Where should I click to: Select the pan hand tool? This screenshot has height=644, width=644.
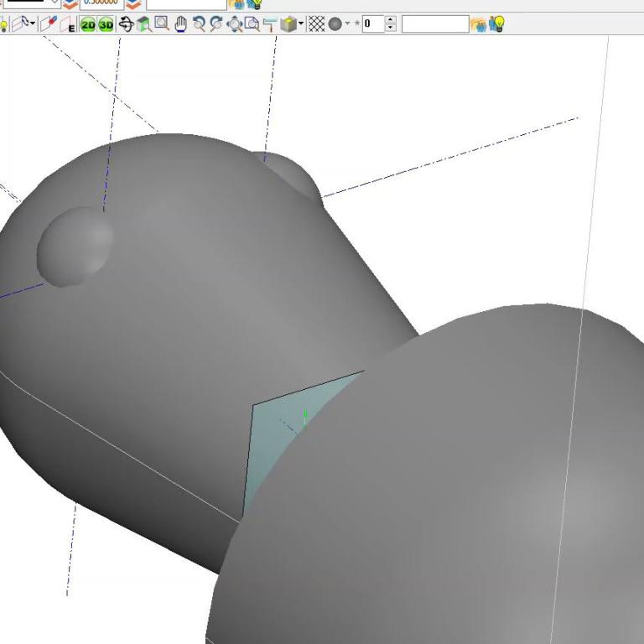click(x=180, y=24)
